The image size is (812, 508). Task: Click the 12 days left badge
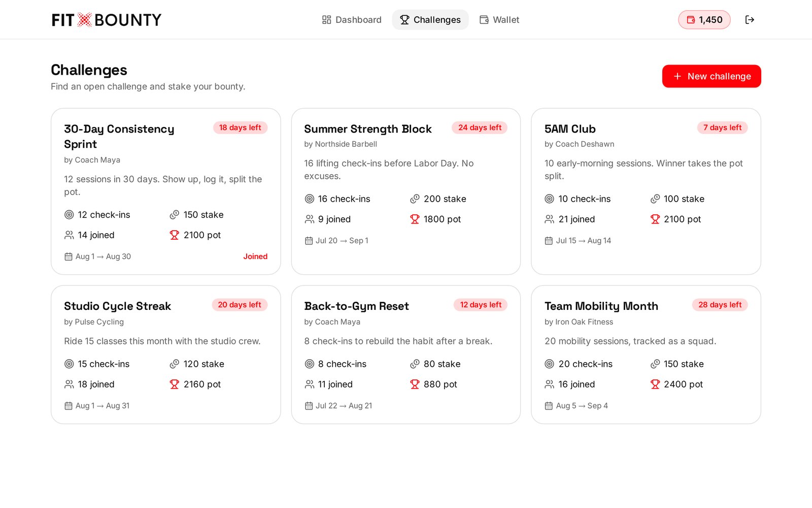click(x=481, y=305)
